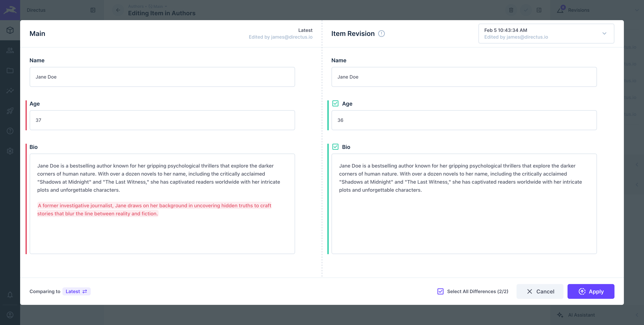Open the Content module cube icon
This screenshot has height=325, width=644.
[x=10, y=30]
